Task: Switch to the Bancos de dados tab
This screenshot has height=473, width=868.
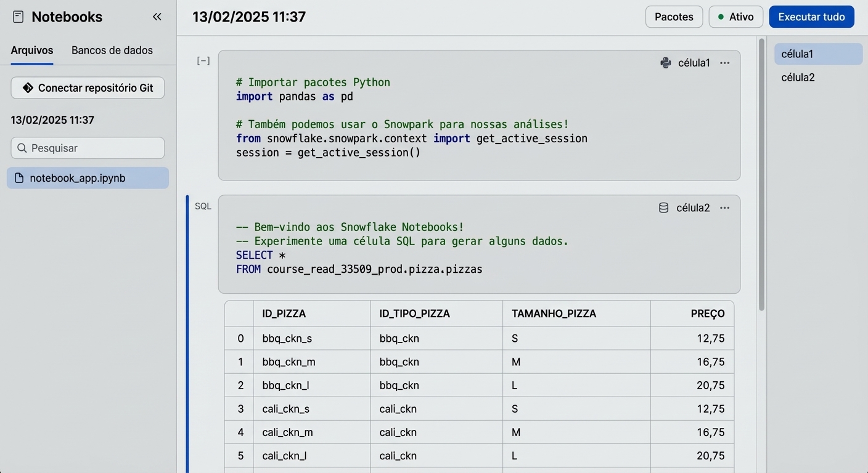Action: [x=112, y=51]
